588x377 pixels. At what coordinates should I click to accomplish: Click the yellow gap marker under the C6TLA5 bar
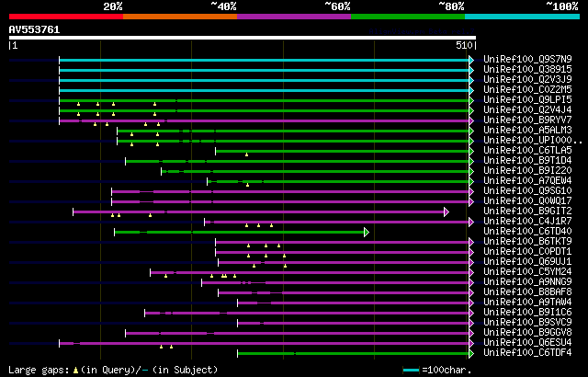[247, 154]
